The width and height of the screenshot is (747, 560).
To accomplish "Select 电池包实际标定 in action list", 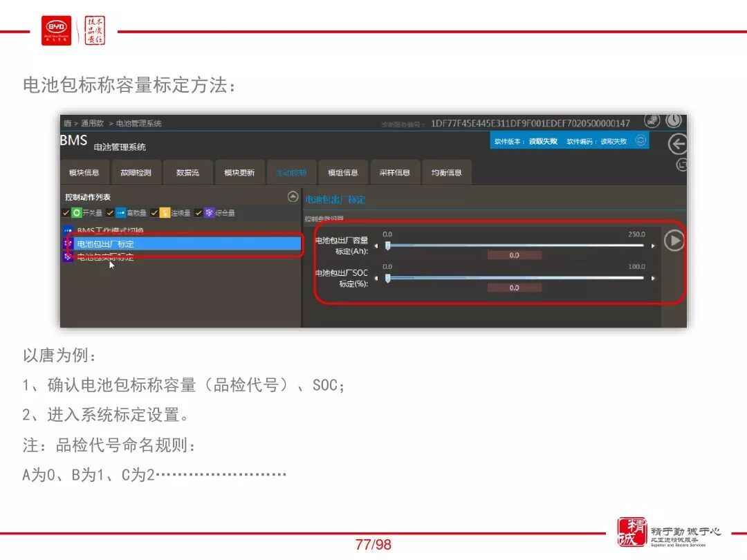I will 105,257.
